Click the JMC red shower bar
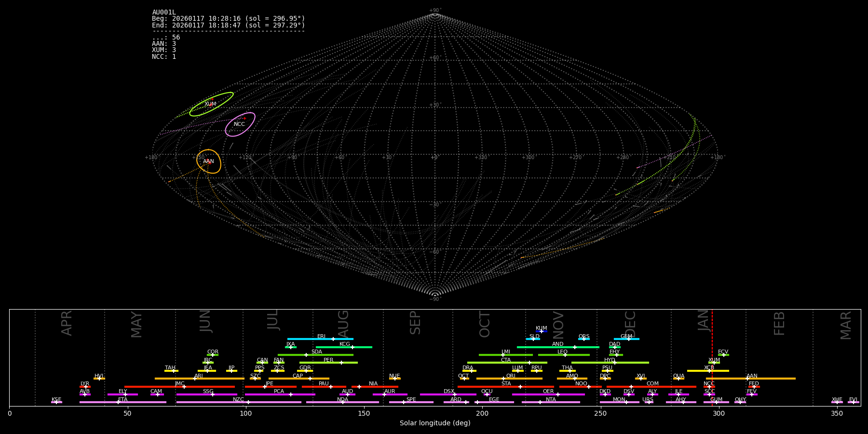 pyautogui.click(x=180, y=387)
